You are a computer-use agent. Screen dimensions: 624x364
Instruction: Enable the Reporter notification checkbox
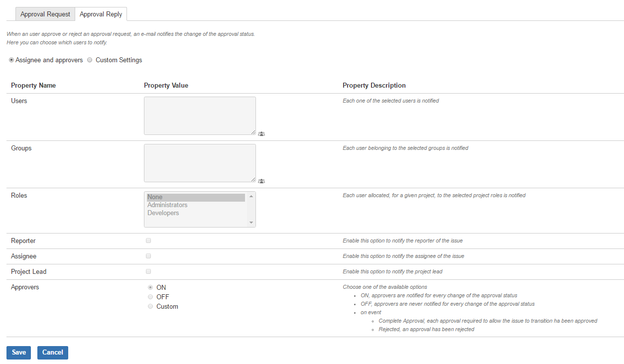[x=148, y=241]
